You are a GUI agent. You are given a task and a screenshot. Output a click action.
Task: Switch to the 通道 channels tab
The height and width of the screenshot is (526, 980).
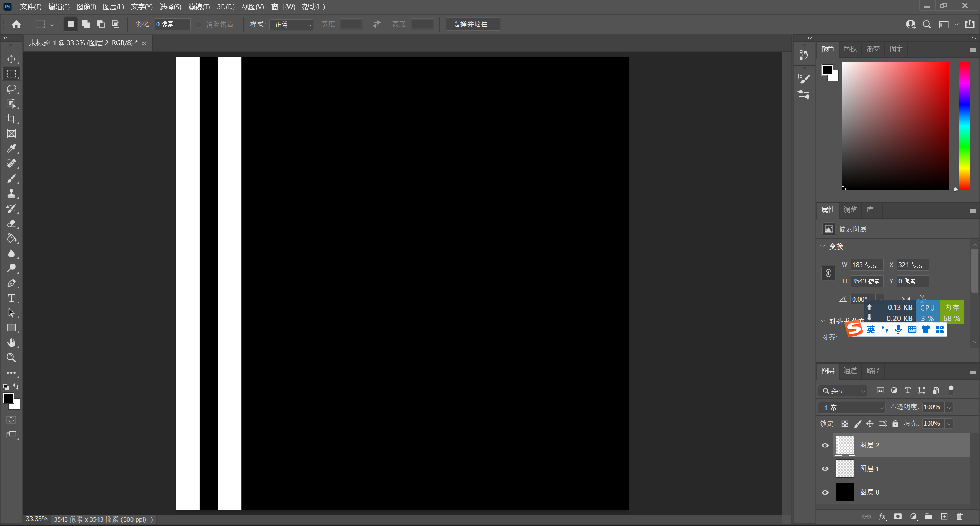coord(850,370)
